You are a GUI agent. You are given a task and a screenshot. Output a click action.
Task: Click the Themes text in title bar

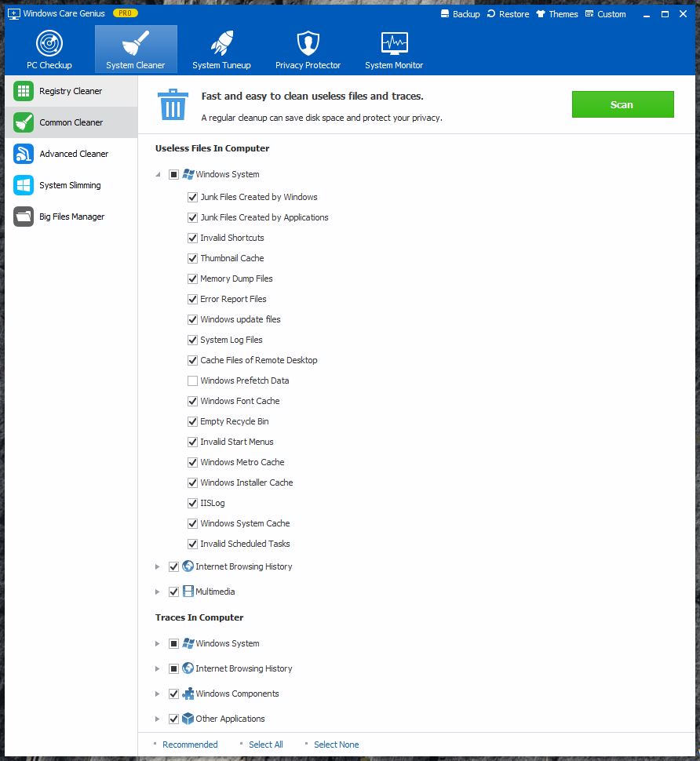[563, 14]
